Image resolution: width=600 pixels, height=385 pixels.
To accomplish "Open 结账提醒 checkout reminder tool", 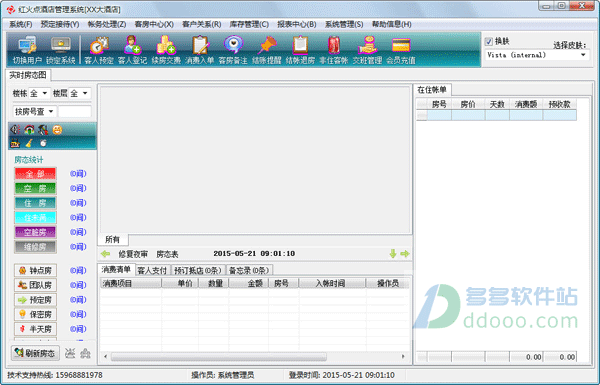I will 267,50.
